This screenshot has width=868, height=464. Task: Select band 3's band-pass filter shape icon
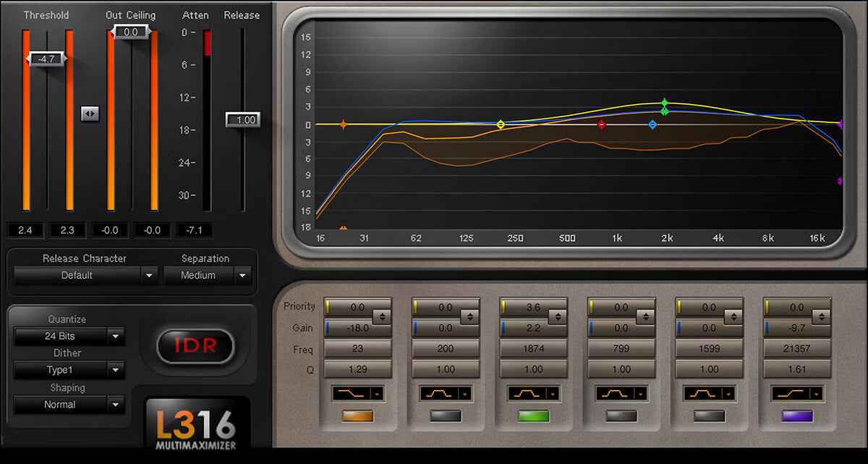pos(529,392)
